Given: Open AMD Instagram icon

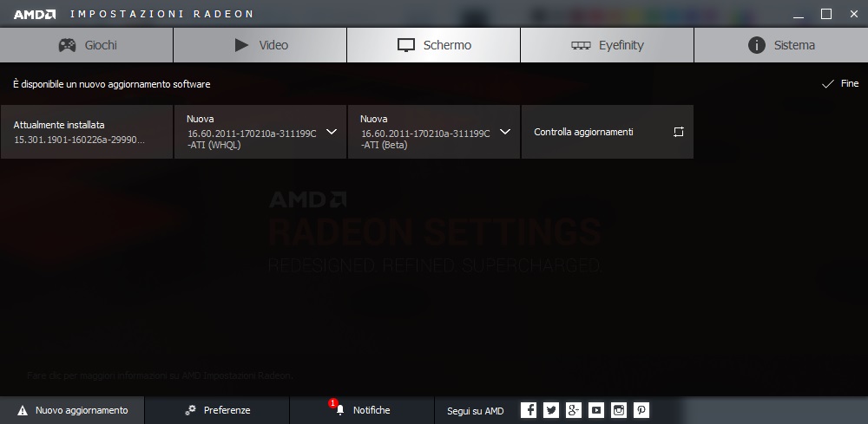Looking at the screenshot, I should pos(619,410).
